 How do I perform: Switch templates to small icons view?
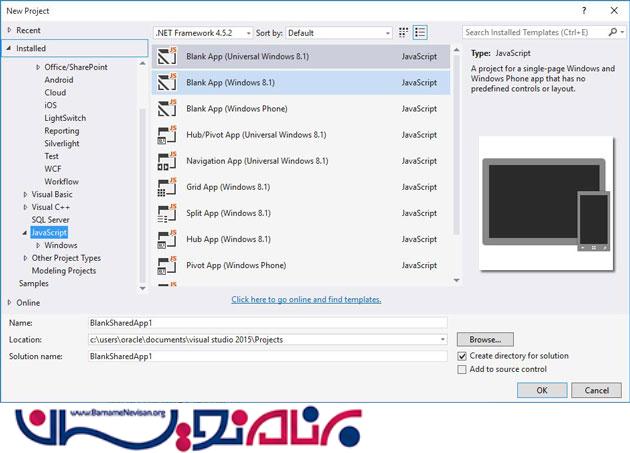[403, 33]
